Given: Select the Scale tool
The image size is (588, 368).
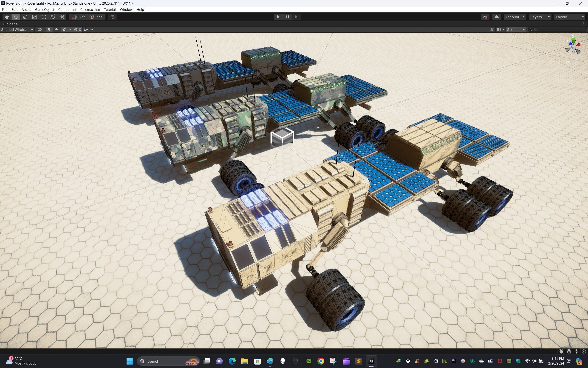Looking at the screenshot, I should click(x=34, y=17).
